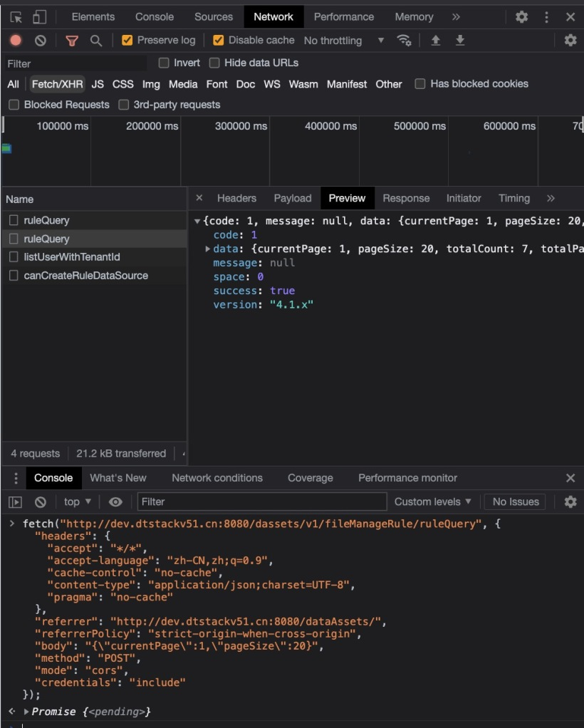This screenshot has height=728, width=584.
Task: Show the console sidebar
Action: click(x=16, y=502)
